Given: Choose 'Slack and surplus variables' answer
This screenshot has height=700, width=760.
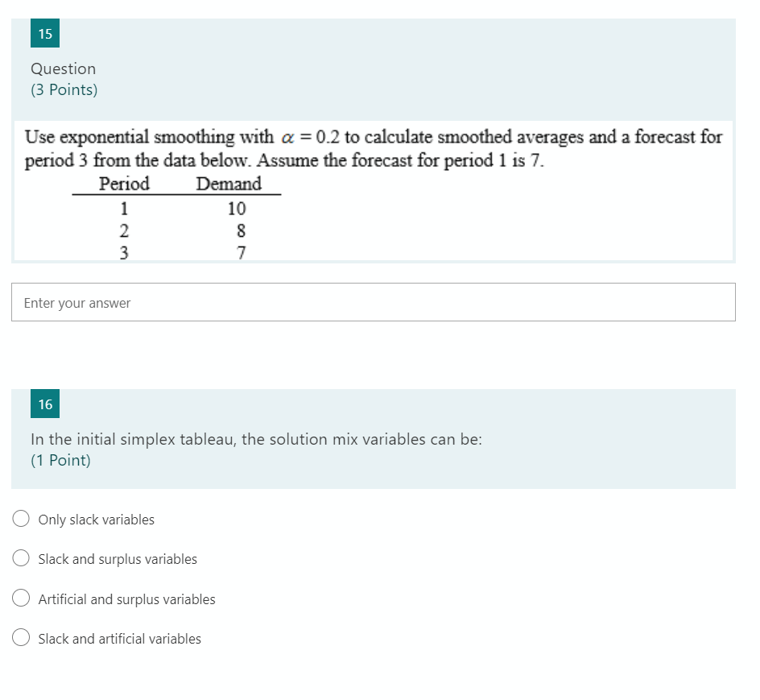Looking at the screenshot, I should coord(118,558).
